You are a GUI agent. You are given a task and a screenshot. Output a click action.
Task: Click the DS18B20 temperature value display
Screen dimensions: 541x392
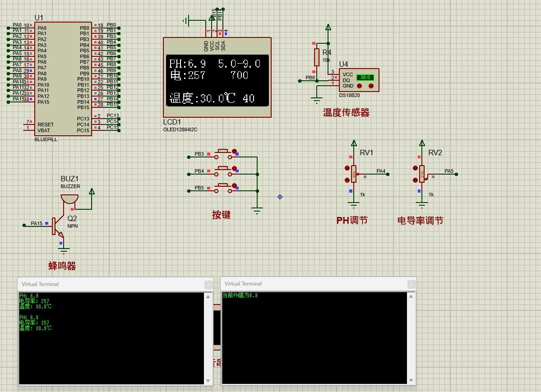point(365,77)
